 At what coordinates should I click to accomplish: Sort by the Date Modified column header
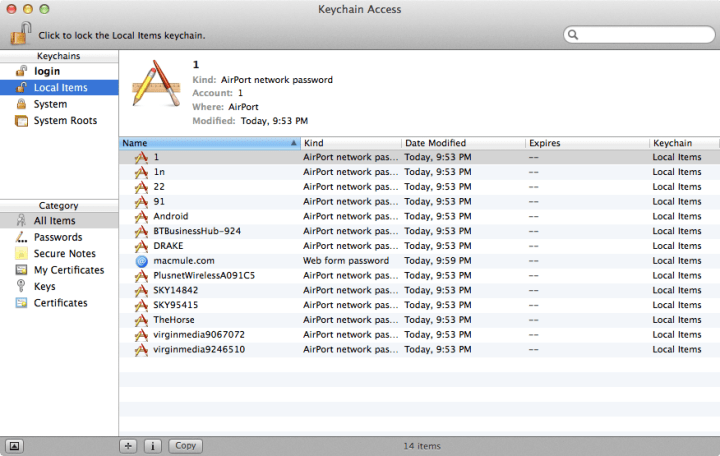click(x=464, y=143)
